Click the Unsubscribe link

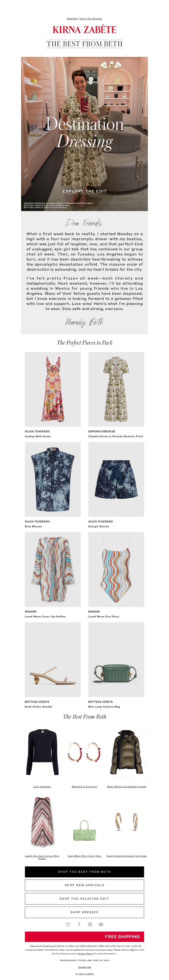click(x=84, y=967)
